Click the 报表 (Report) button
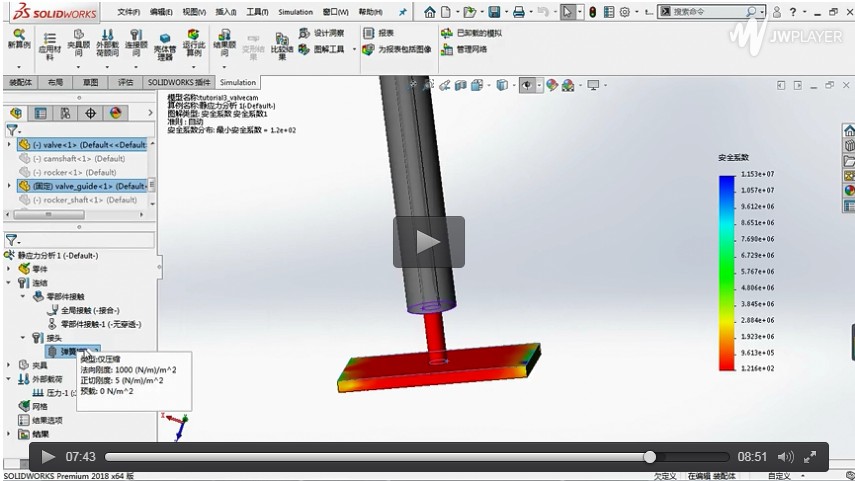Screen dimensions: 855x481 coord(380,33)
